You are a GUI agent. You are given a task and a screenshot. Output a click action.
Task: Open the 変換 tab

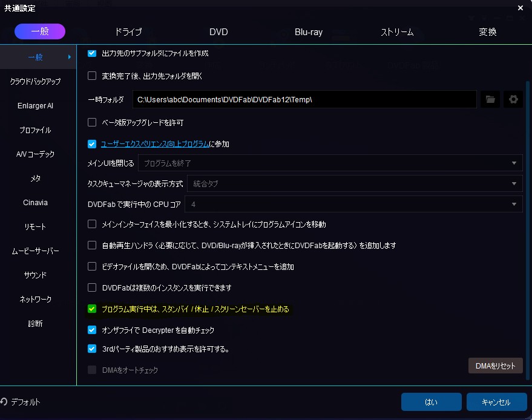pyautogui.click(x=488, y=32)
